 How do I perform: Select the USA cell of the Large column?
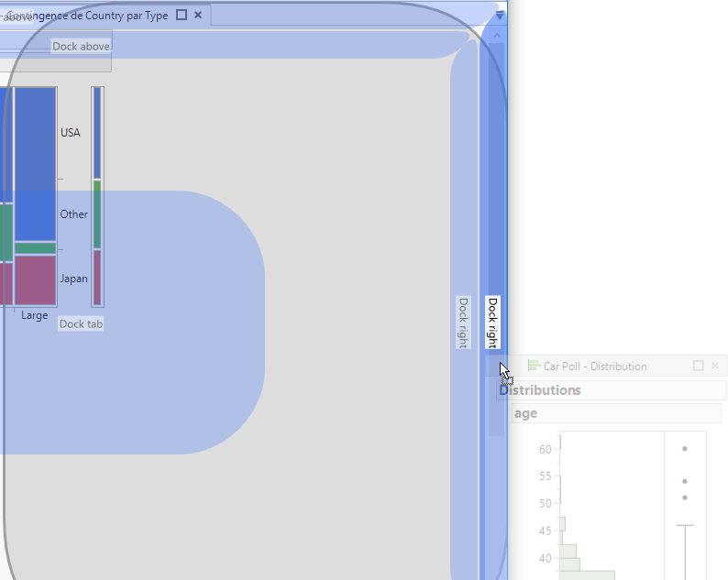[35, 165]
